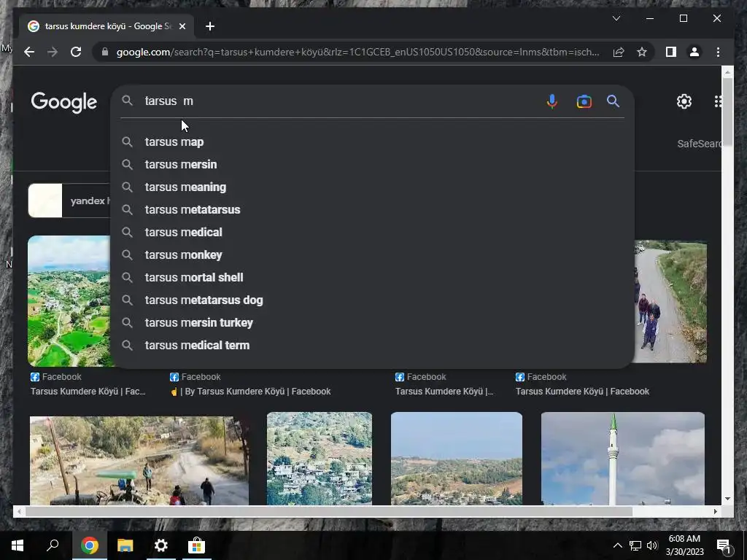
Task: Go back to previous page
Action: click(29, 52)
